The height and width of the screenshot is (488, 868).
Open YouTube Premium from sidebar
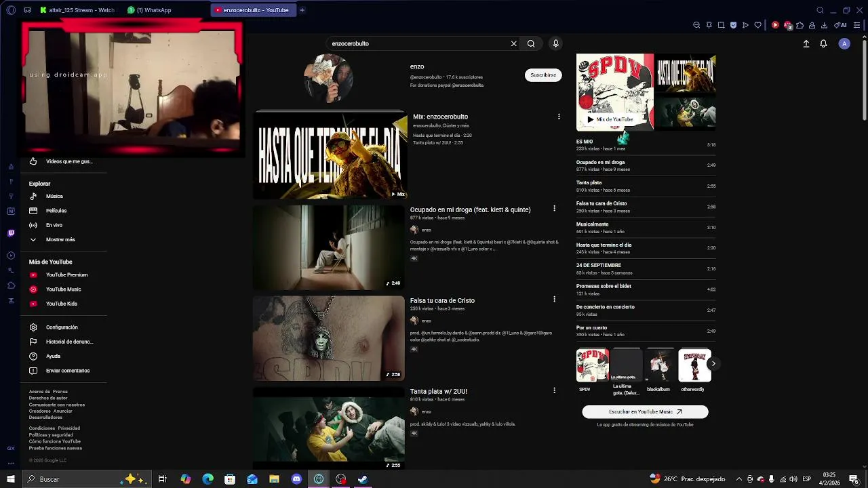64,274
